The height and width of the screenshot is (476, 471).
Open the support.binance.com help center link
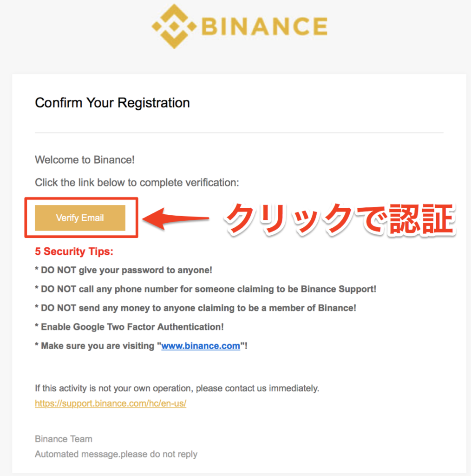coord(111,403)
